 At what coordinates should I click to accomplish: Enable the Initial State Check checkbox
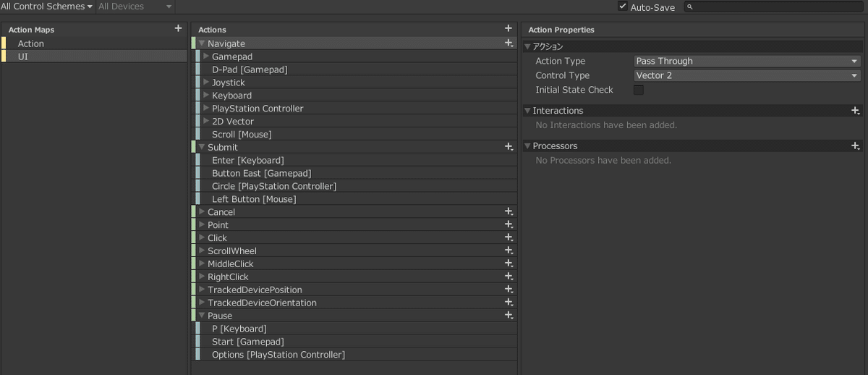[639, 90]
